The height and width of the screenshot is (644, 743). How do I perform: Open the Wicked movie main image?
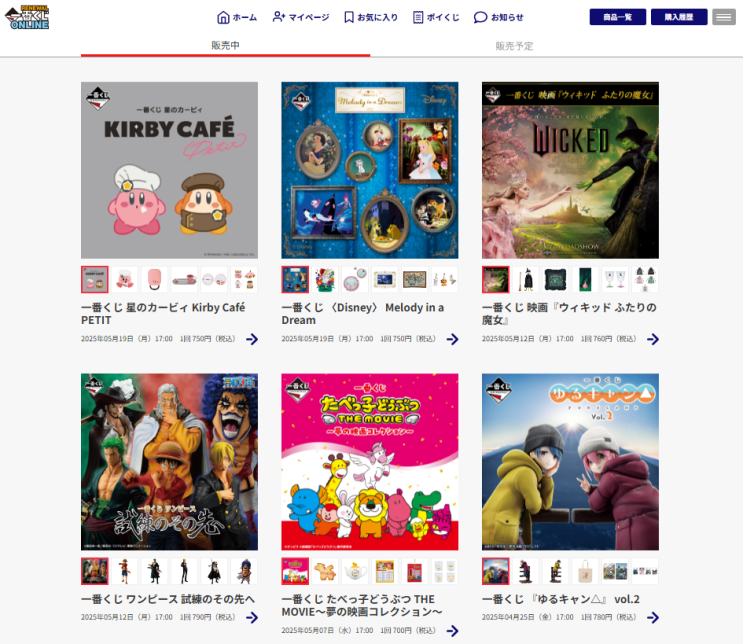pyautogui.click(x=571, y=170)
